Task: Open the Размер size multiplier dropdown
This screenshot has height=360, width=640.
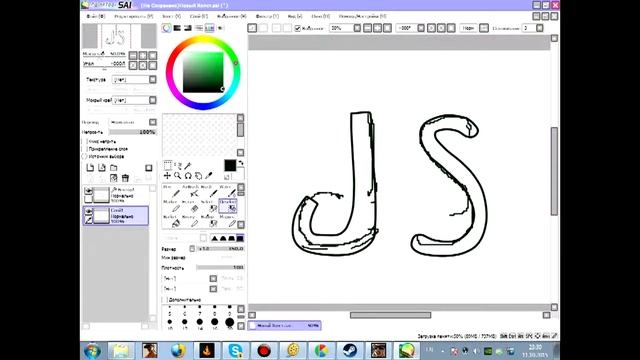Action: point(192,249)
